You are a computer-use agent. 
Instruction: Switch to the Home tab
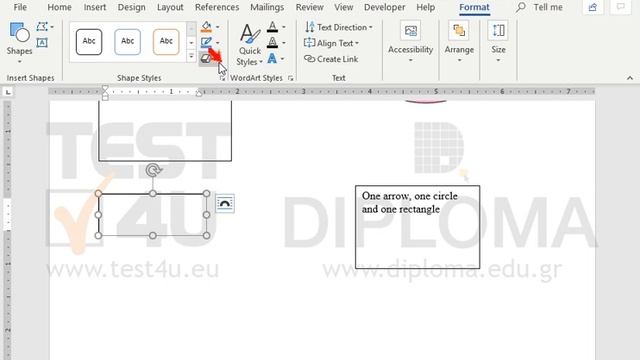coord(59,7)
